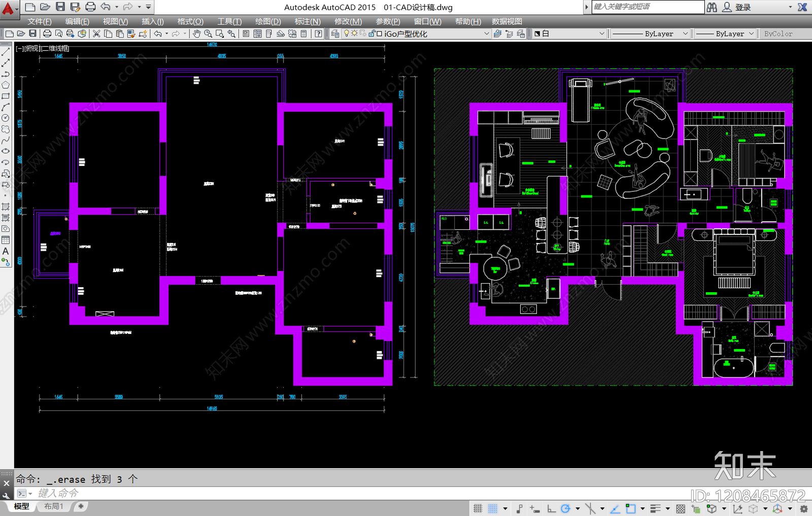Select the multiline Text tool
Image resolution: width=812 pixels, height=516 pixels.
click(x=6, y=251)
